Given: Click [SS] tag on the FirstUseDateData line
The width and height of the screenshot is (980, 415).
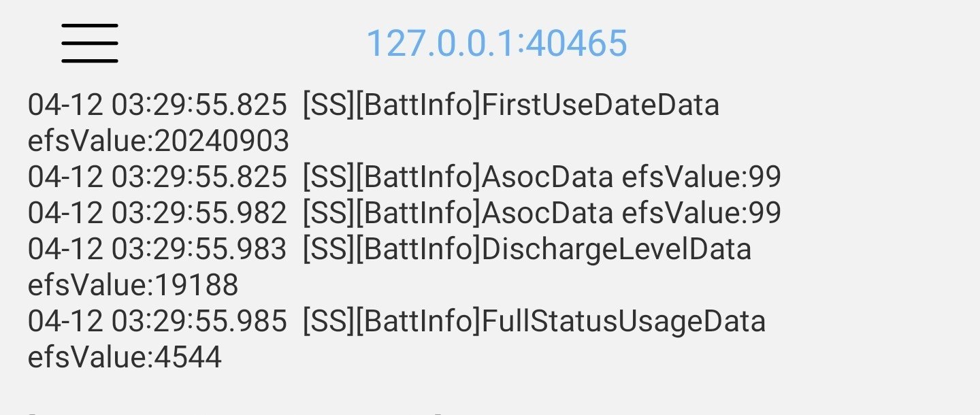Looking at the screenshot, I should tap(329, 105).
